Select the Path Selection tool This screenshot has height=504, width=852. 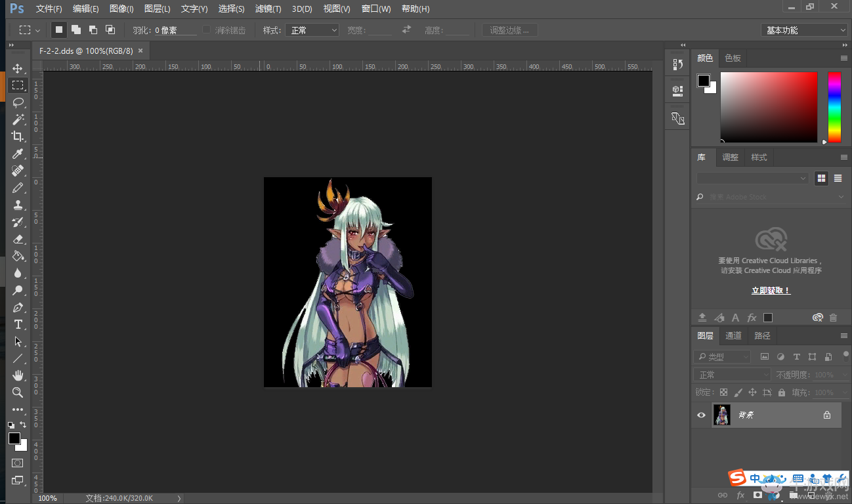click(18, 341)
